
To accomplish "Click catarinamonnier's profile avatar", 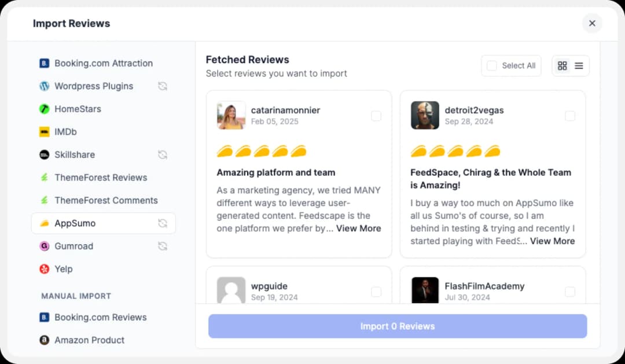I will (231, 115).
